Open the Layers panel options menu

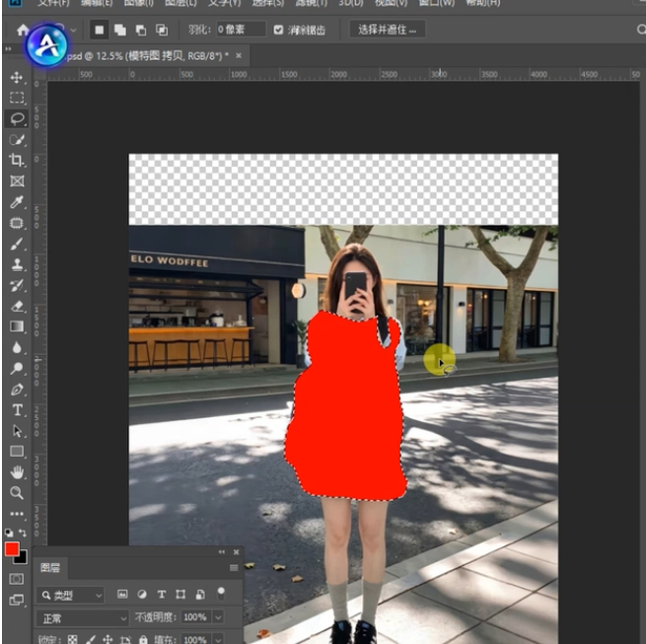(x=234, y=568)
